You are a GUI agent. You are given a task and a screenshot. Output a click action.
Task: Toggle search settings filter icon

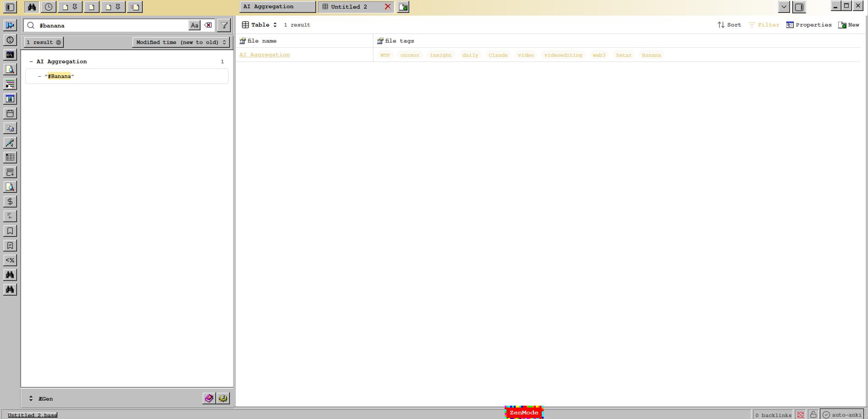pos(224,25)
